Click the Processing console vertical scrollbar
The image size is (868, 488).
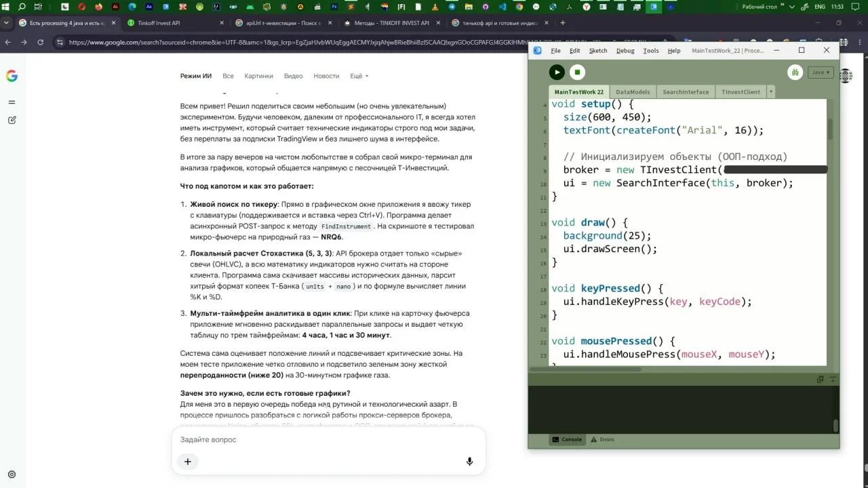click(835, 426)
